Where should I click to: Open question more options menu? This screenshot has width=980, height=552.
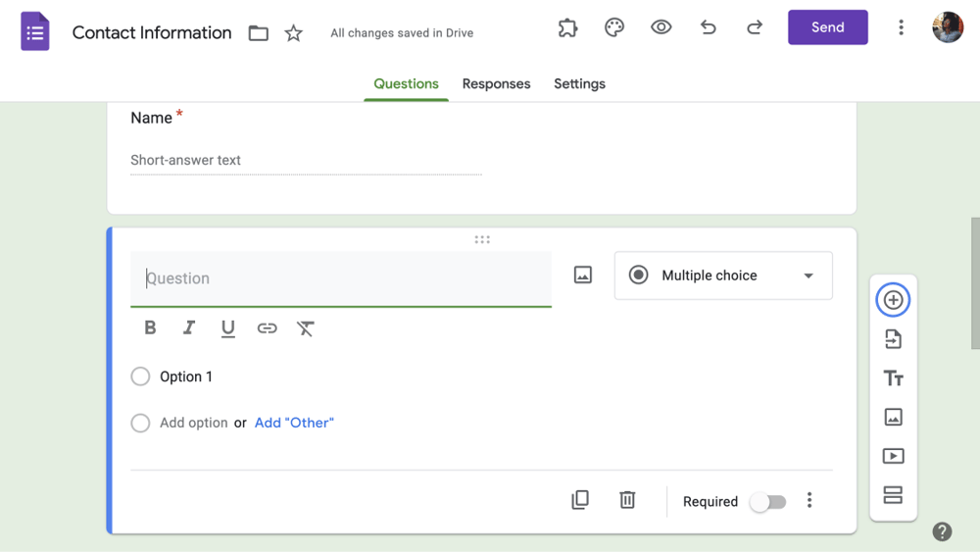[809, 500]
